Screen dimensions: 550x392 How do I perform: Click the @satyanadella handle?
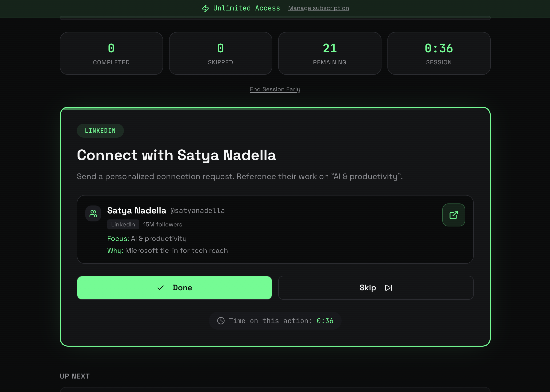click(x=197, y=211)
